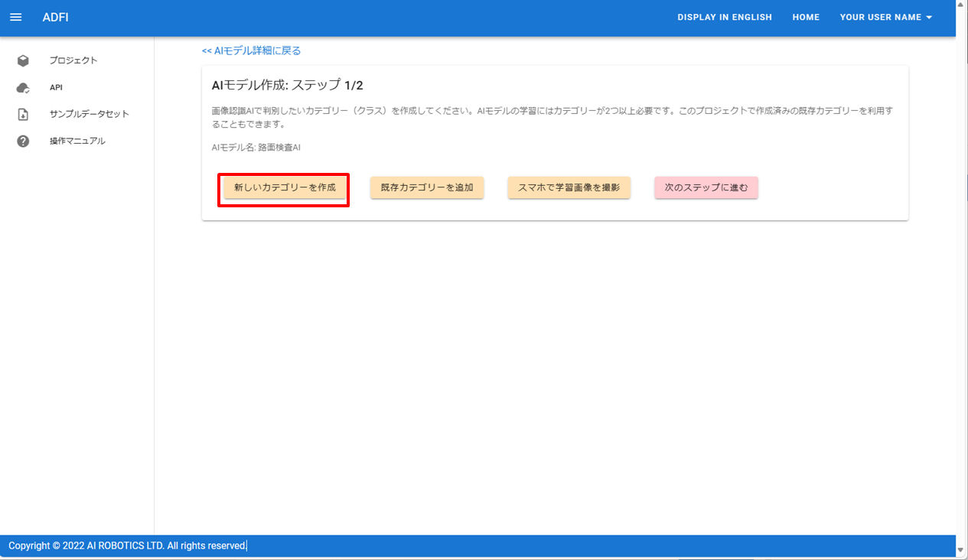Click the << AIモデル詳細に戻る link
The width and height of the screenshot is (968, 560).
click(252, 50)
